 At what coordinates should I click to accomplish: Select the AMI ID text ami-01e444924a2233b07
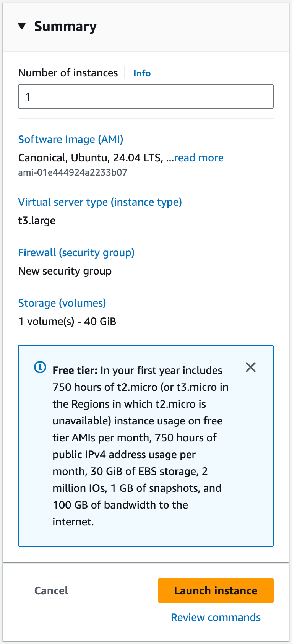[x=73, y=172]
